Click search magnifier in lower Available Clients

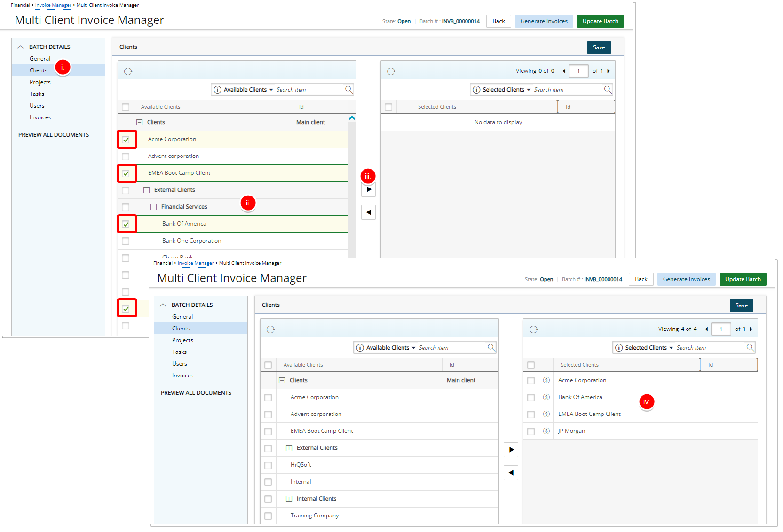(491, 347)
